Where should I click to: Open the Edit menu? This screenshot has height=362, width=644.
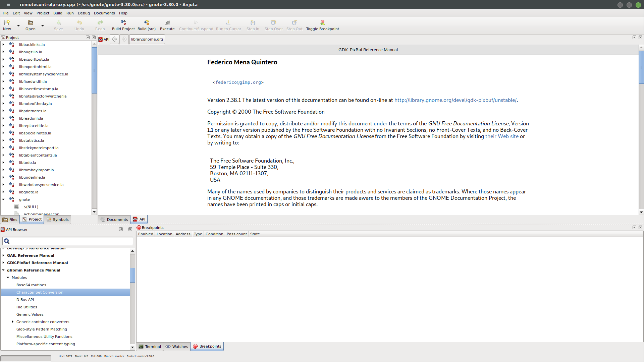[16, 13]
